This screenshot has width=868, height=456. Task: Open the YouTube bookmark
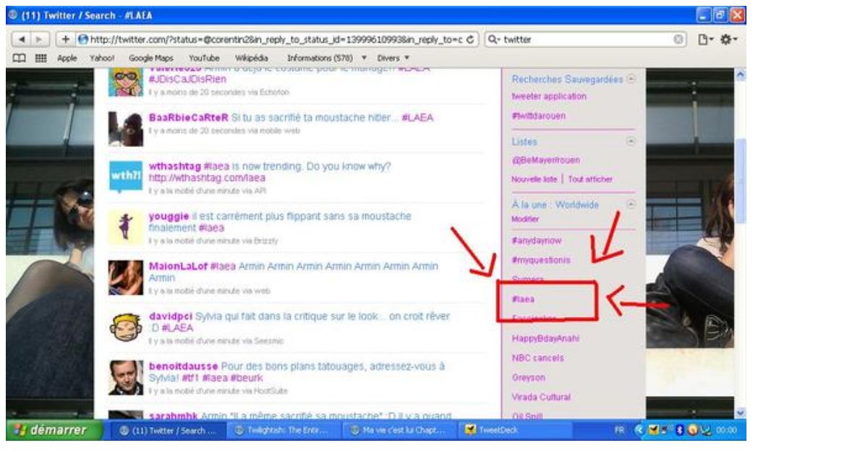204,58
